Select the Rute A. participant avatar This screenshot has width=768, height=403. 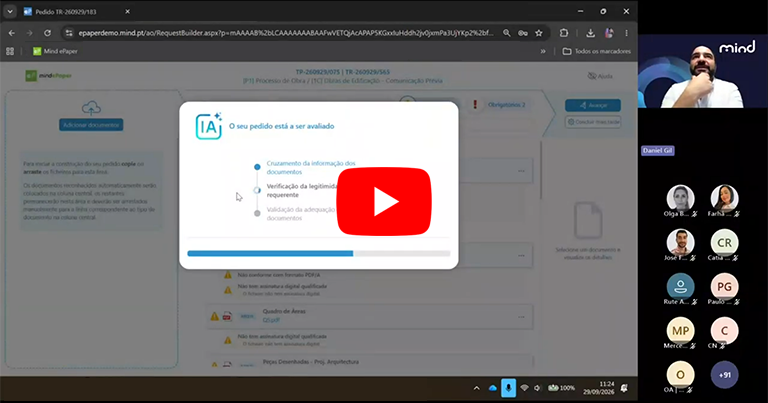[680, 286]
